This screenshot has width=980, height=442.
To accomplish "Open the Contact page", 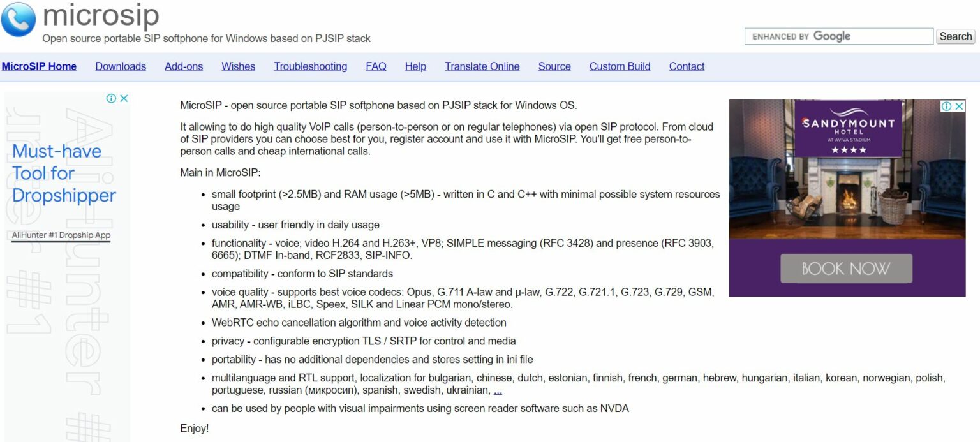I will click(x=687, y=66).
